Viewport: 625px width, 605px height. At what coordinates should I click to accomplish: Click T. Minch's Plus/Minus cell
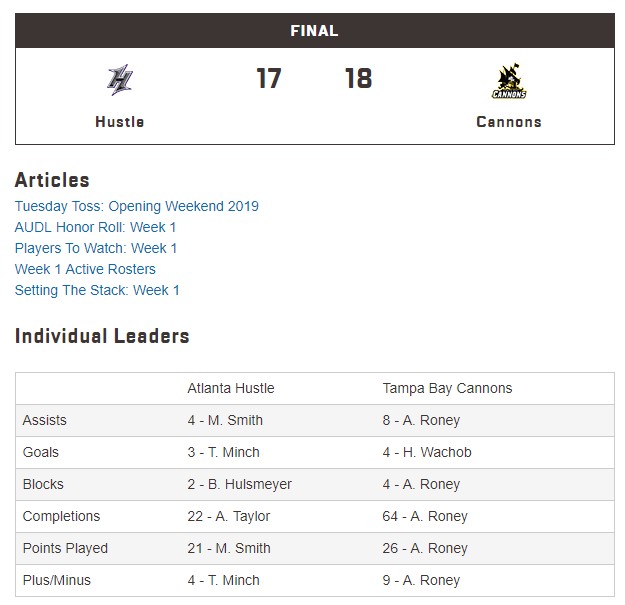pos(224,580)
